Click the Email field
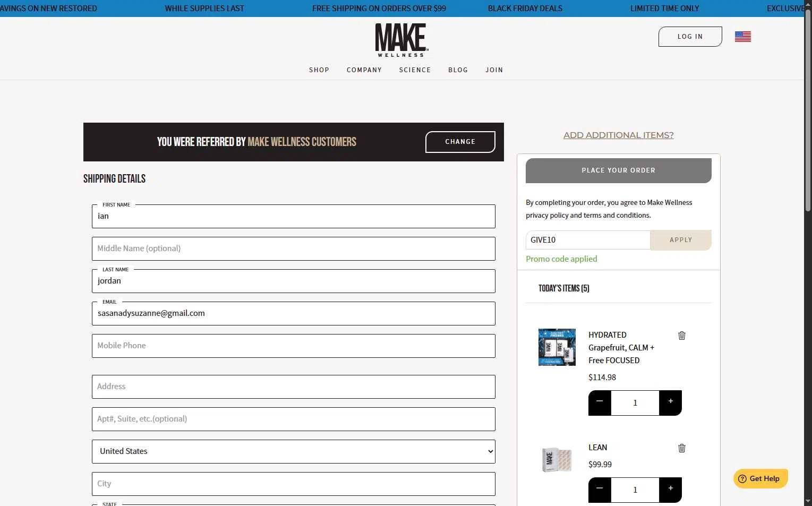The height and width of the screenshot is (506, 812). click(x=294, y=313)
